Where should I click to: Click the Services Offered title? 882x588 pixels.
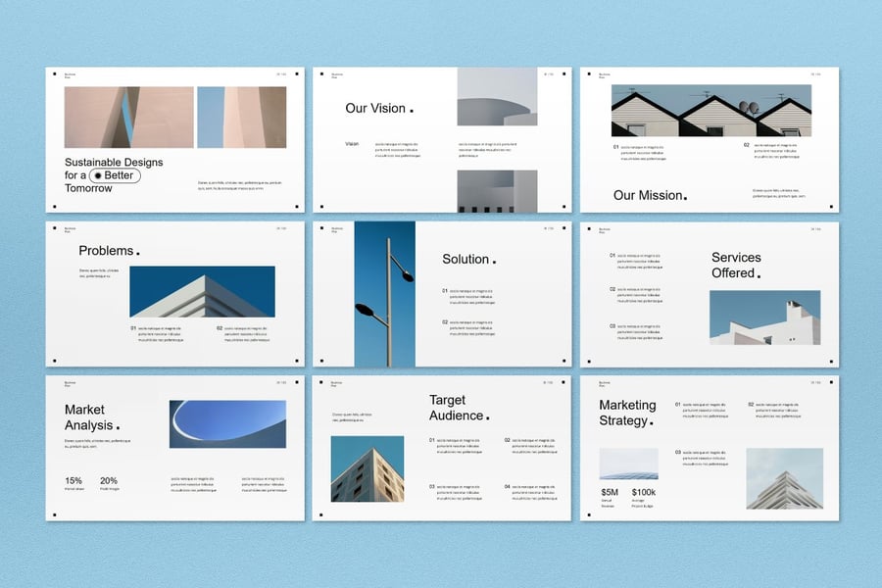coord(736,265)
